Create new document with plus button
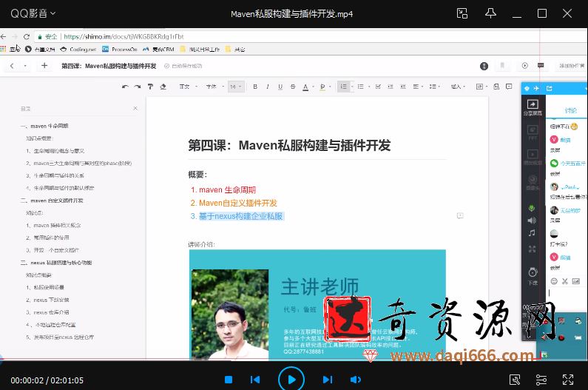Image resolution: width=588 pixels, height=390 pixels. [44, 66]
